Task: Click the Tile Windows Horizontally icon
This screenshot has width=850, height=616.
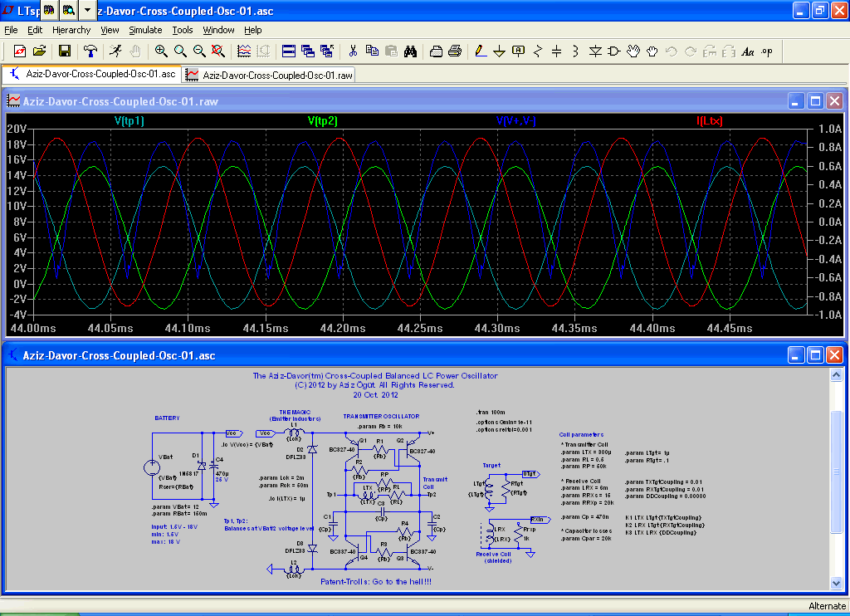Action: pos(289,51)
